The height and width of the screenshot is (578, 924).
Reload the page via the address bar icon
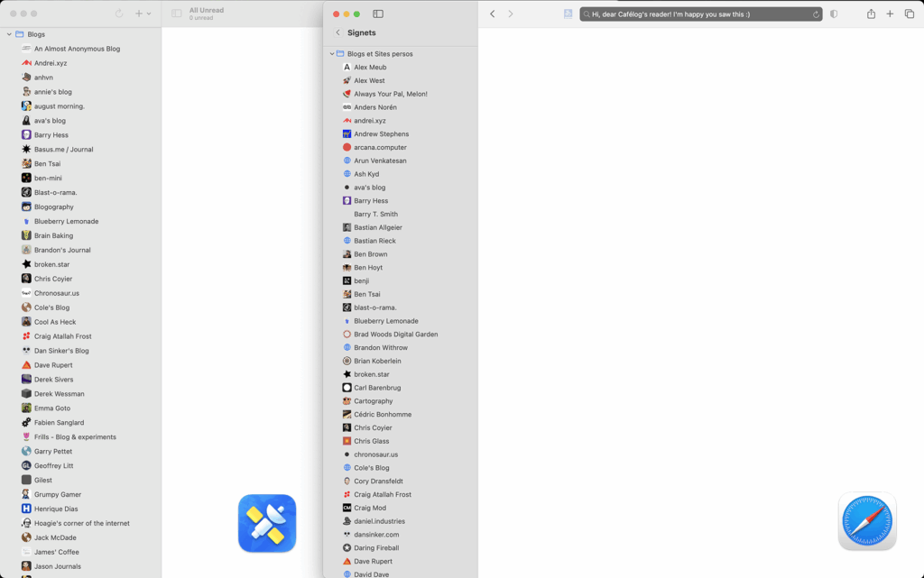coord(815,14)
